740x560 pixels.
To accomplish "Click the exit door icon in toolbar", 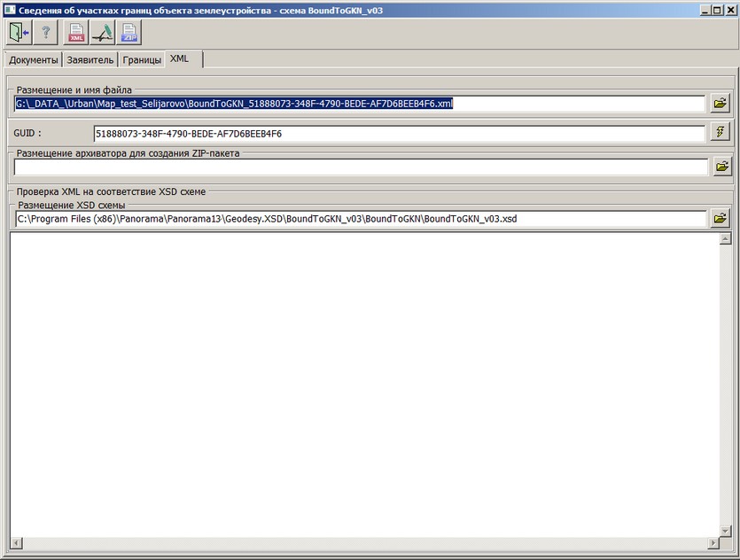I will (x=19, y=33).
